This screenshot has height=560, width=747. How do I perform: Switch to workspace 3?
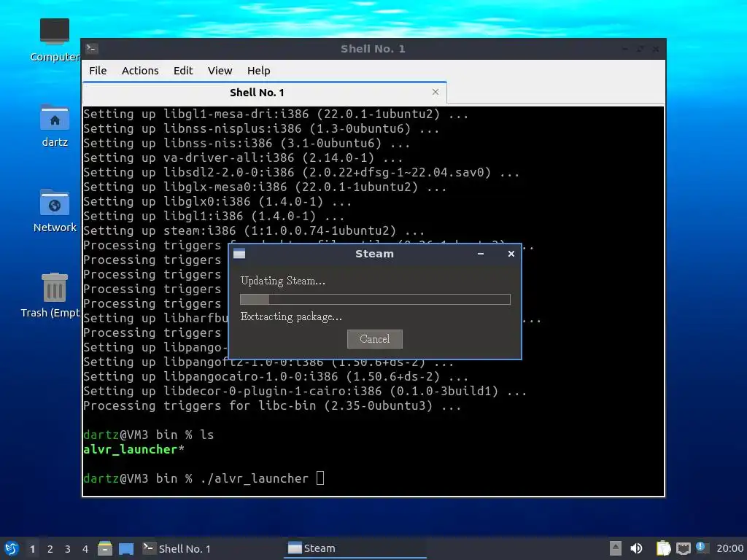point(68,549)
